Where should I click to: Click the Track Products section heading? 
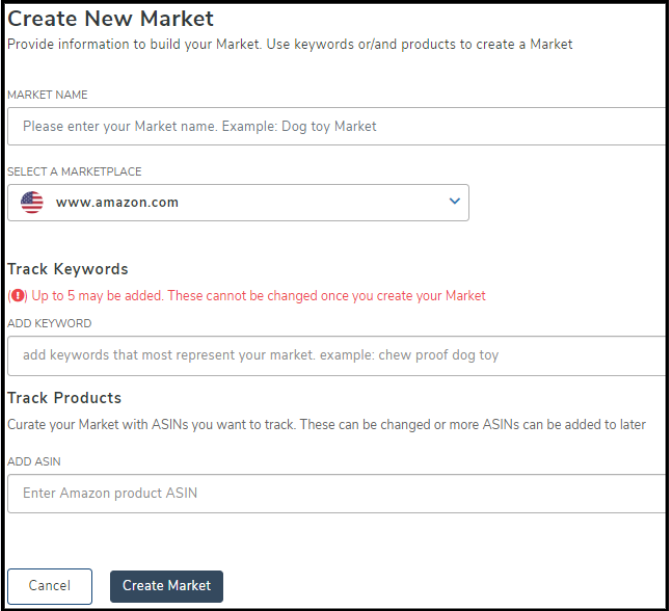64,398
